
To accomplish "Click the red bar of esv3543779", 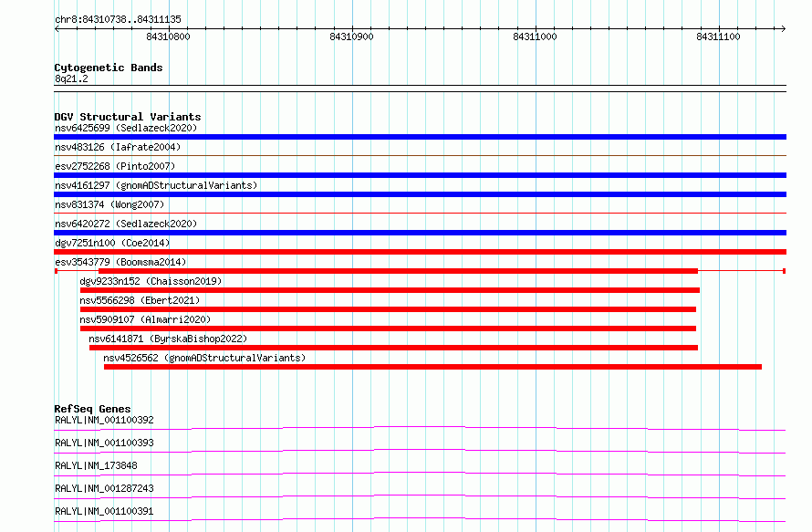I will point(398,271).
